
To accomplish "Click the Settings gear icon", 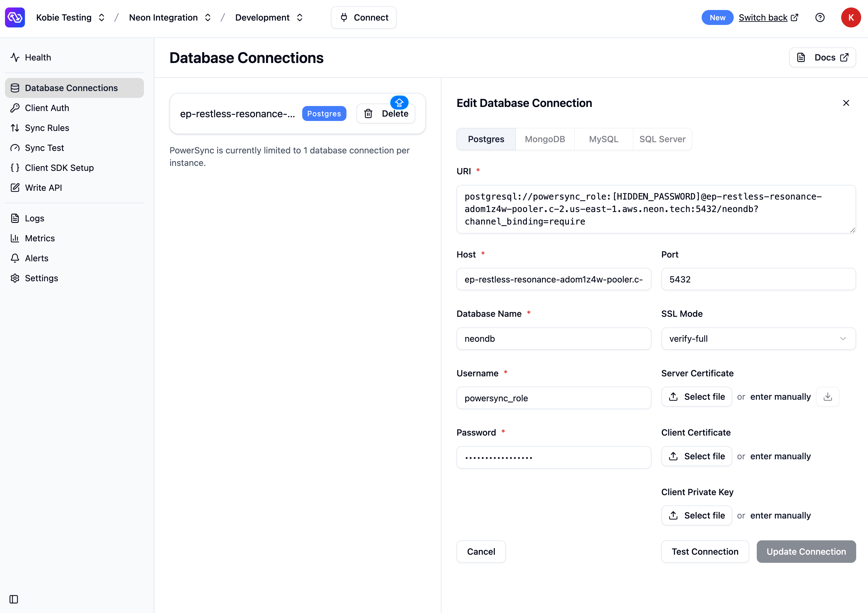I will click(15, 278).
